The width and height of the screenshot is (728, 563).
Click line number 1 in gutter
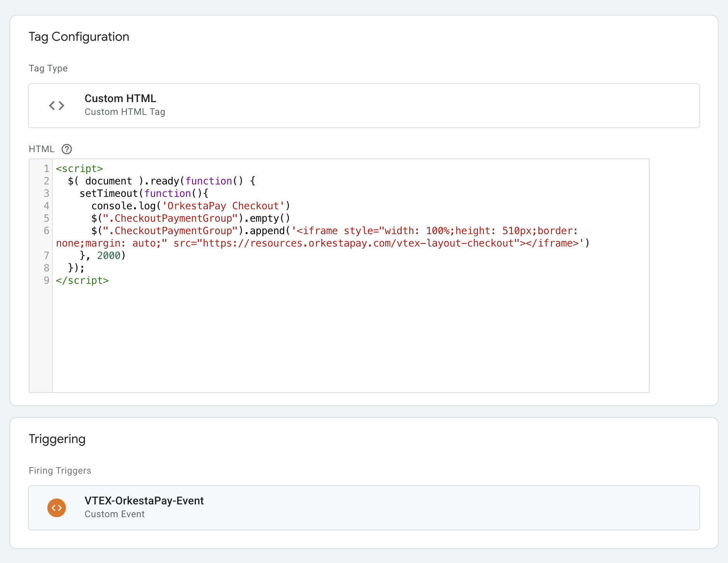tap(46, 169)
